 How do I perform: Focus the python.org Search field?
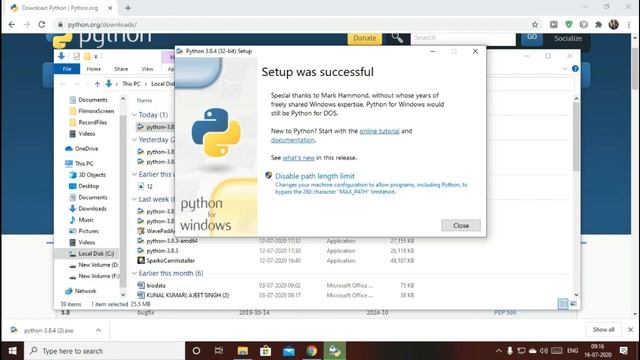click(x=463, y=38)
